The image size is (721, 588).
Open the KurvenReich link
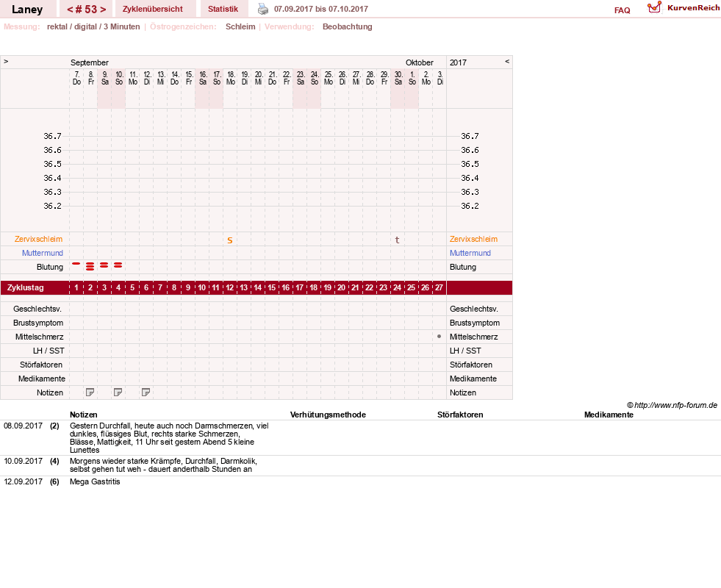click(x=693, y=8)
